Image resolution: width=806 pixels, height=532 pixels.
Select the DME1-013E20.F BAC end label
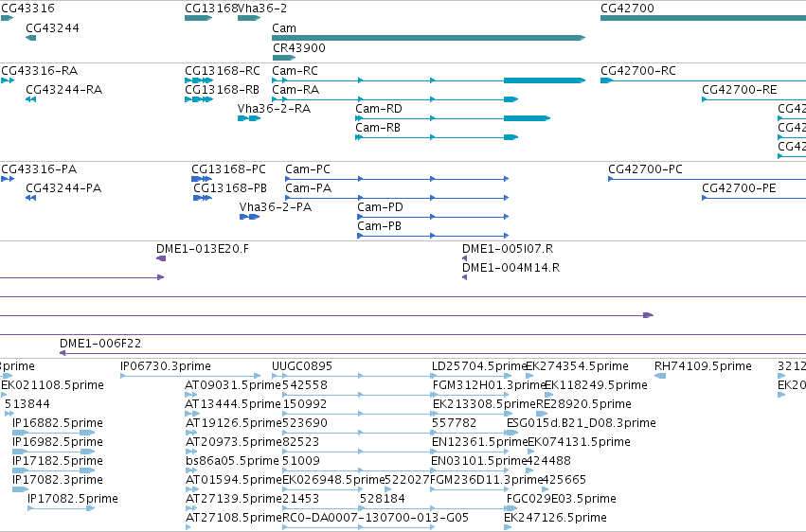coord(203,249)
